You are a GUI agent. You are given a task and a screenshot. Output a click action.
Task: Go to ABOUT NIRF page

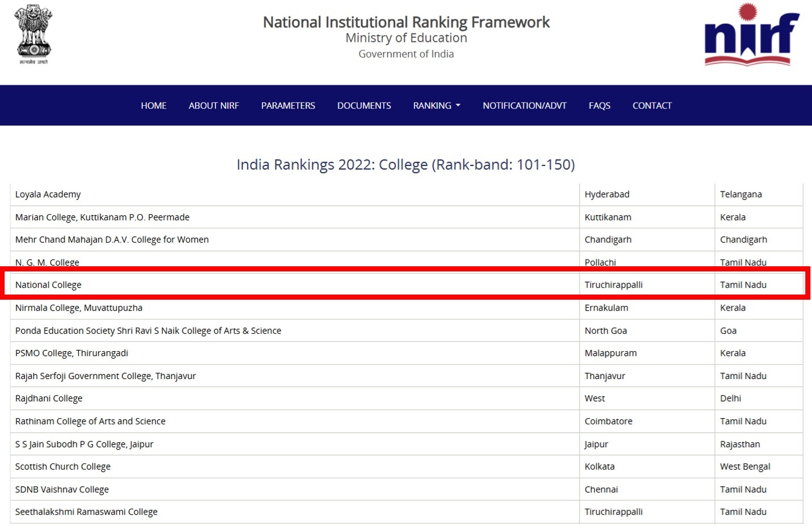point(214,105)
